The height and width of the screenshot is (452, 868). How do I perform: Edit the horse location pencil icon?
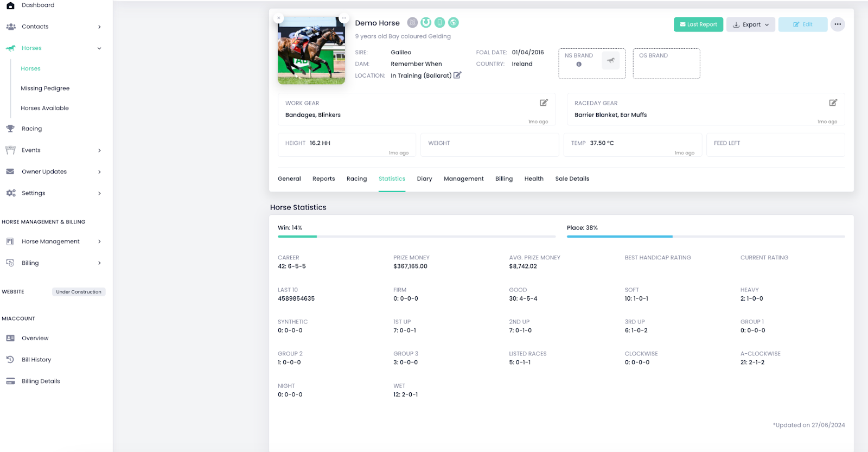click(x=457, y=75)
